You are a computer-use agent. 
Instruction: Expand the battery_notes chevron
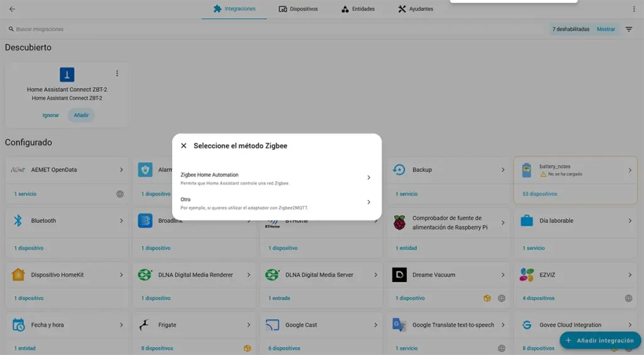coord(630,170)
